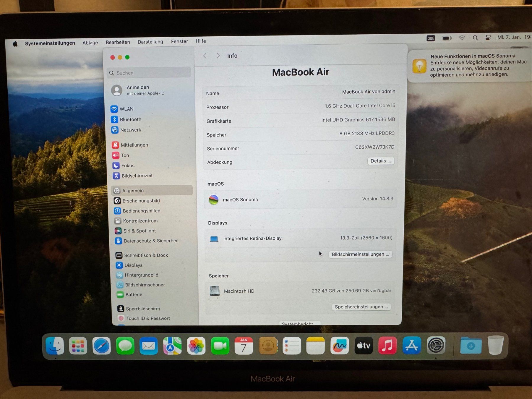Screen dimensions: 532x399
Task: Open Photos app in the Dock
Action: (x=196, y=346)
